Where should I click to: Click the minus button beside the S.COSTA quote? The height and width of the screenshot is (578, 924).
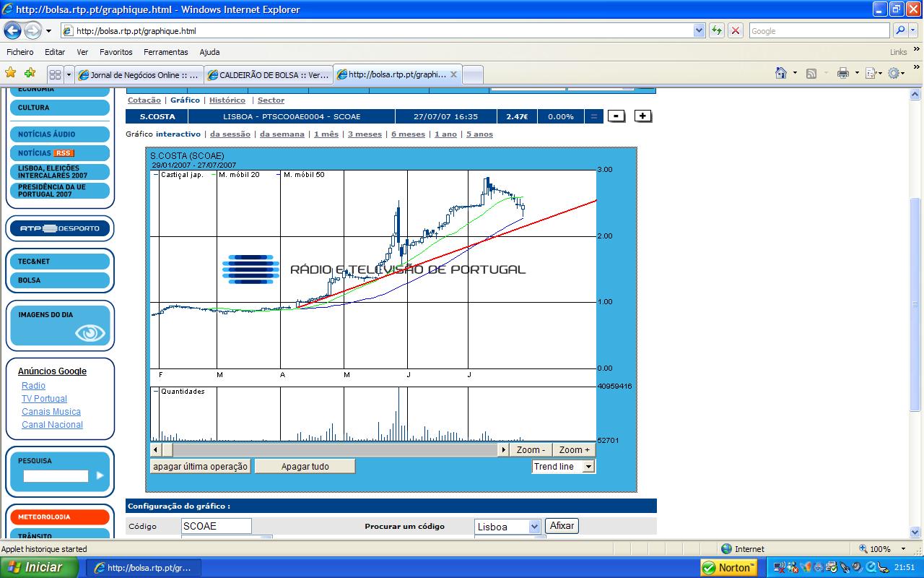[616, 116]
